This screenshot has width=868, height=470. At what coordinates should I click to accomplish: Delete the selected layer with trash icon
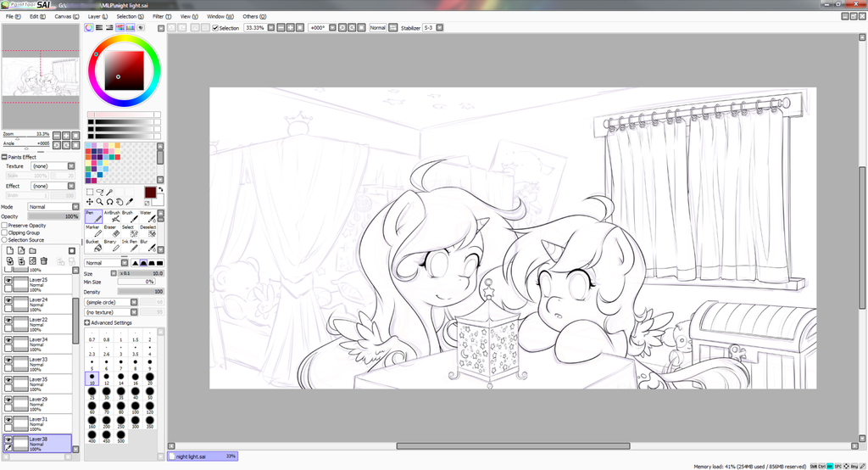click(x=44, y=261)
